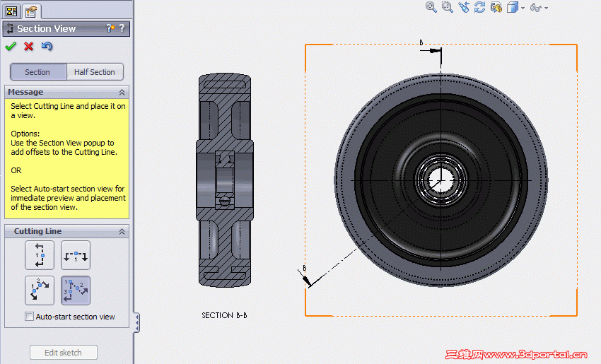The height and width of the screenshot is (364, 601).
Task: Choose the horizontal cutting line type
Action: (x=76, y=255)
